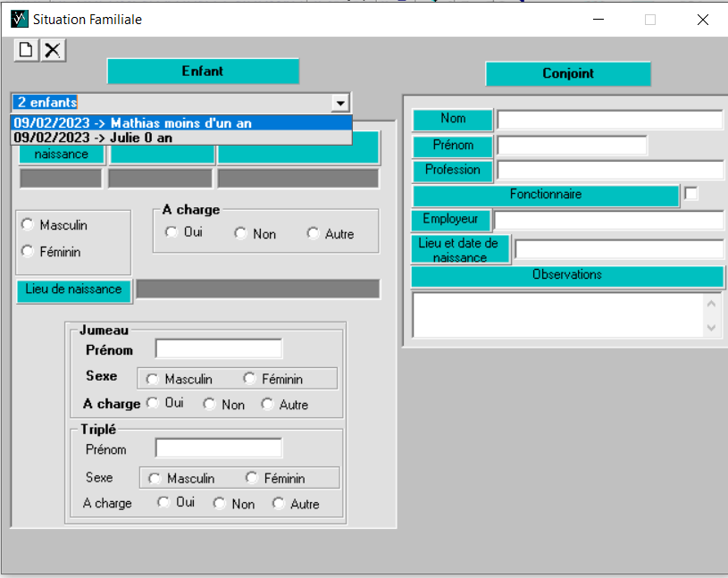Click the Enfant header button
Screen dimensions: 728x578
coord(203,71)
